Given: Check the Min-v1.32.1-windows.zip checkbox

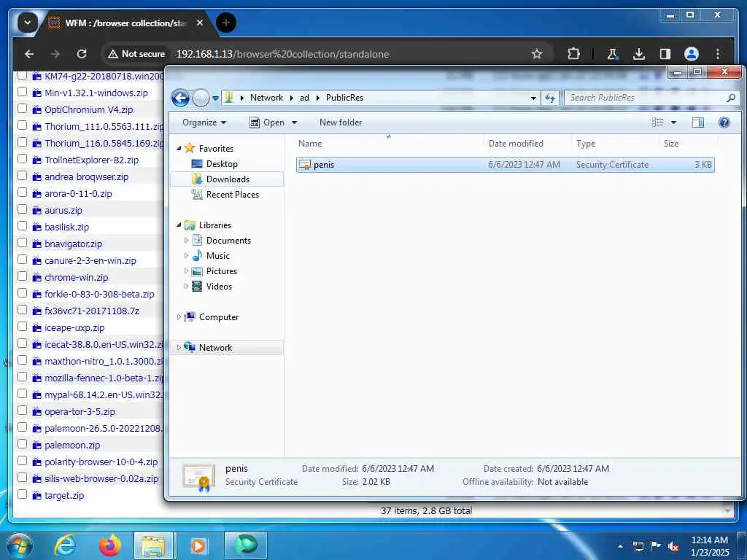Looking at the screenshot, I should pos(22,92).
